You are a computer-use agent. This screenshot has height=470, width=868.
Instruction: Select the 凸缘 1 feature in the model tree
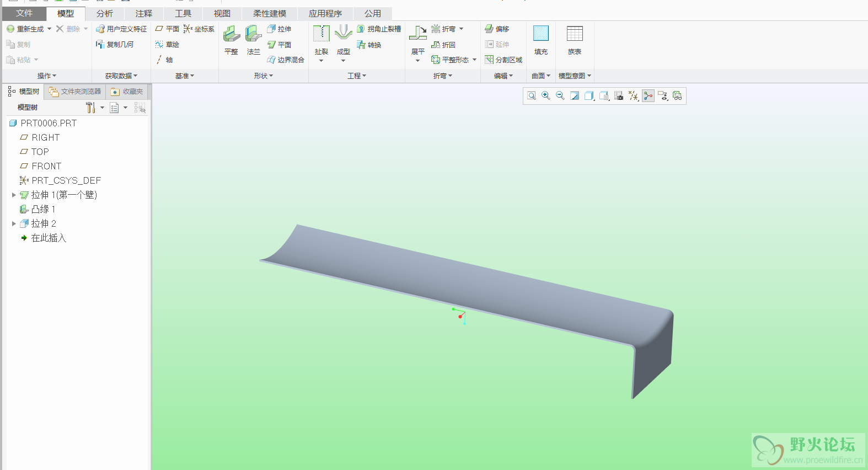point(37,209)
